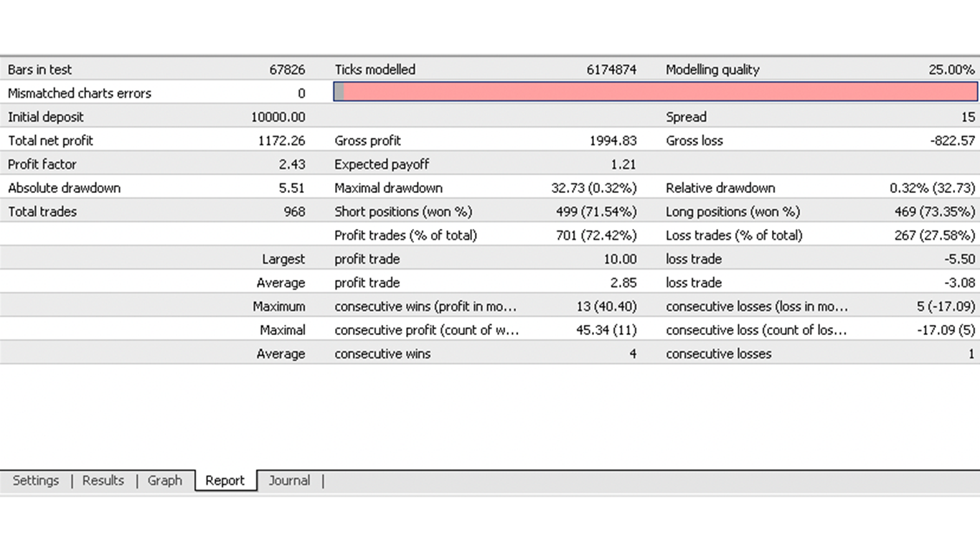
Task: Click consecutive profit value 45.34 (11)
Action: pos(607,330)
